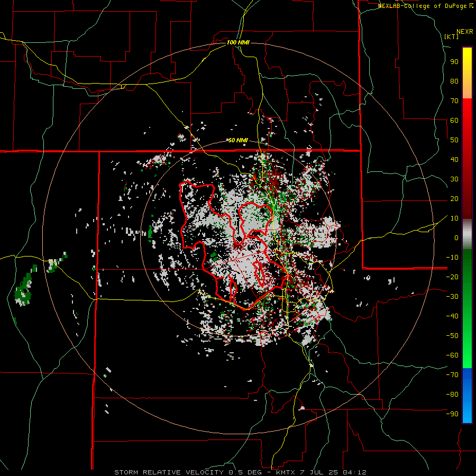Click the 04:12 timestamp in the caption
Screen dimensions: 476x476
(x=354, y=472)
